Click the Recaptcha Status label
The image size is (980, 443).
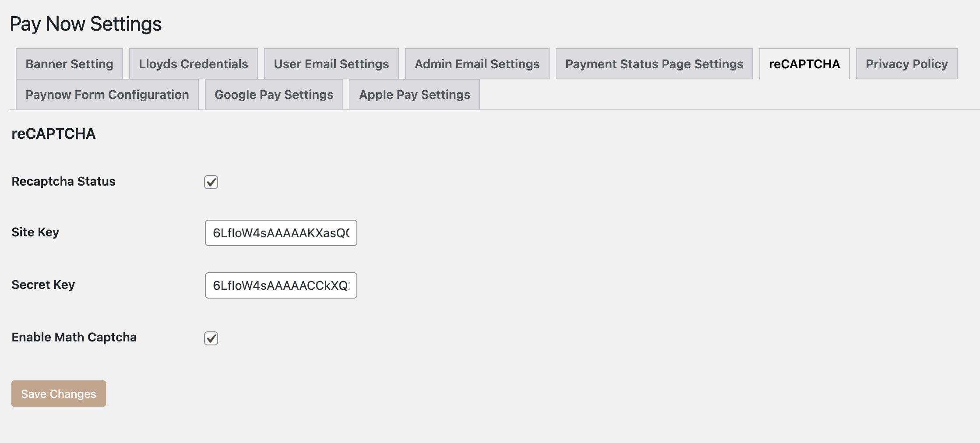click(x=63, y=181)
